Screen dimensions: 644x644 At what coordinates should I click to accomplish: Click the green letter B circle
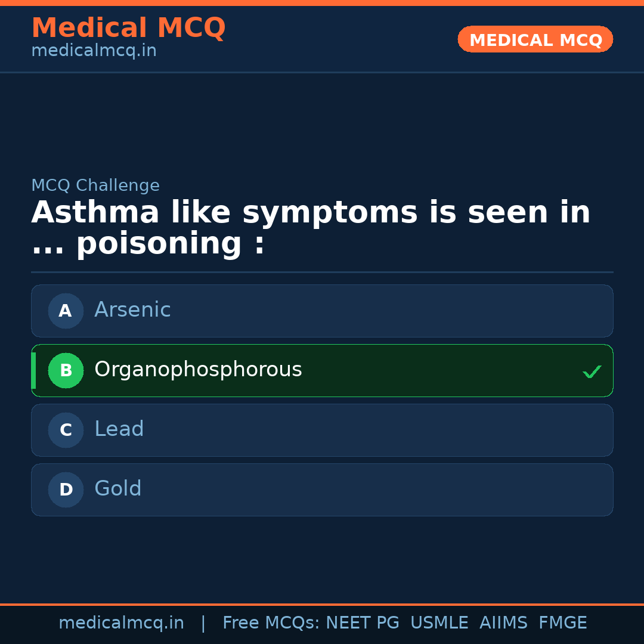click(x=66, y=370)
